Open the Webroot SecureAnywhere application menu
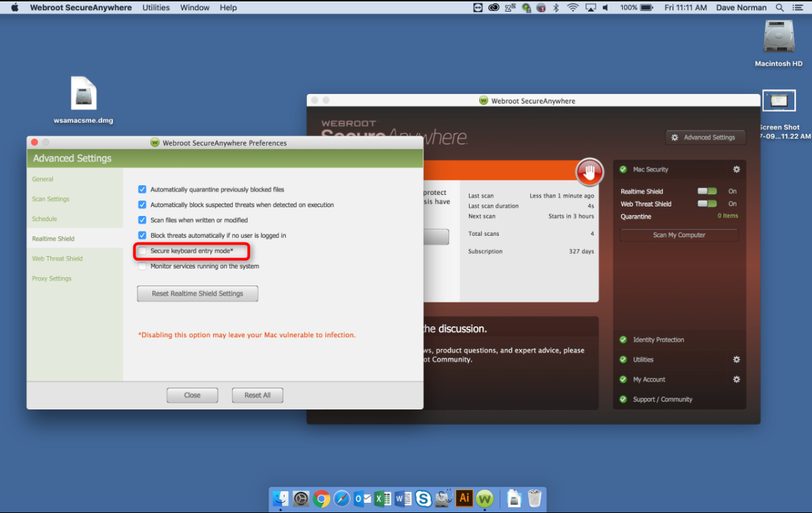The height and width of the screenshot is (513, 812). [x=81, y=7]
